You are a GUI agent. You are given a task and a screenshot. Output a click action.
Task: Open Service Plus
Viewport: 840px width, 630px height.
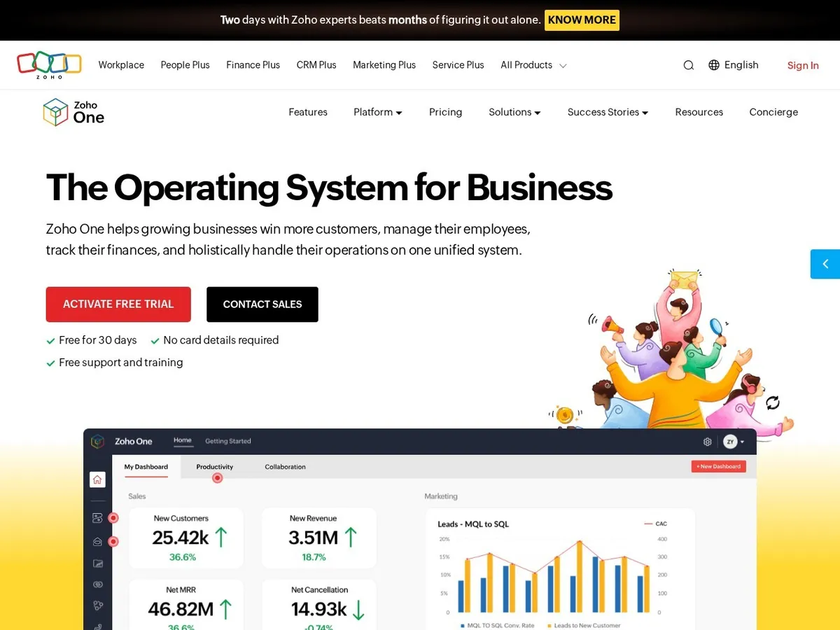(x=458, y=65)
